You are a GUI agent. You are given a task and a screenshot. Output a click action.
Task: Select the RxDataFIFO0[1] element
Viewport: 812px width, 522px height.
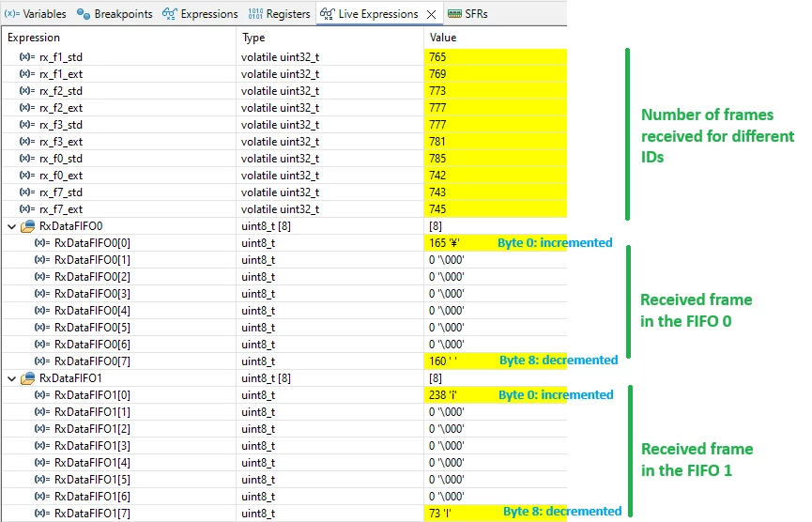click(x=92, y=260)
